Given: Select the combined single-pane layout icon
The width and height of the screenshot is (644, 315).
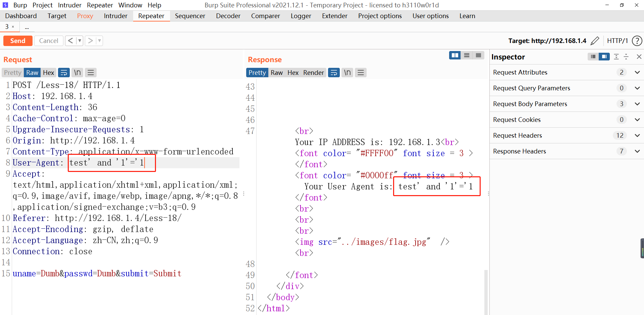Looking at the screenshot, I should (x=478, y=55).
